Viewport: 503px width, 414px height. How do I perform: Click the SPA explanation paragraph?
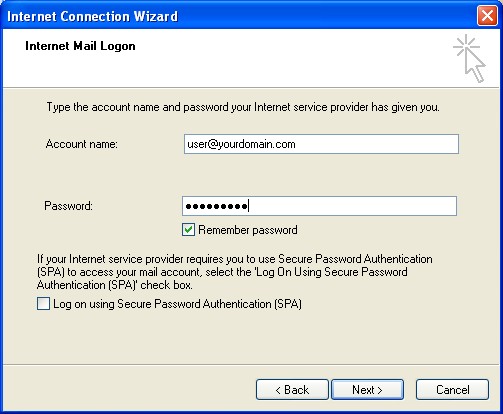[x=235, y=272]
